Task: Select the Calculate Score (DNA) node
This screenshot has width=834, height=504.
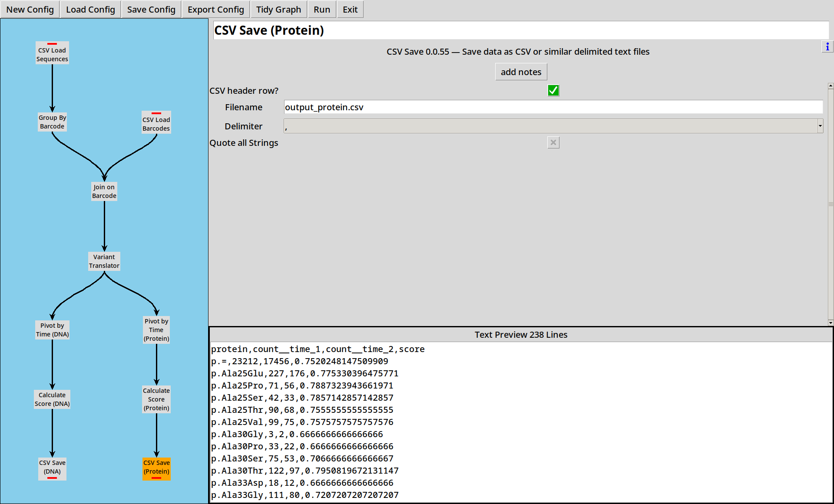Action: tap(52, 399)
